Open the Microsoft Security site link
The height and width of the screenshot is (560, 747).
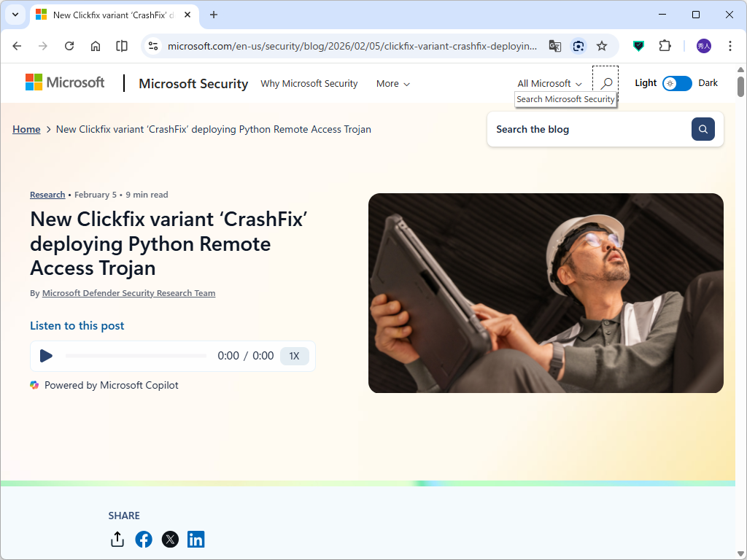[193, 84]
